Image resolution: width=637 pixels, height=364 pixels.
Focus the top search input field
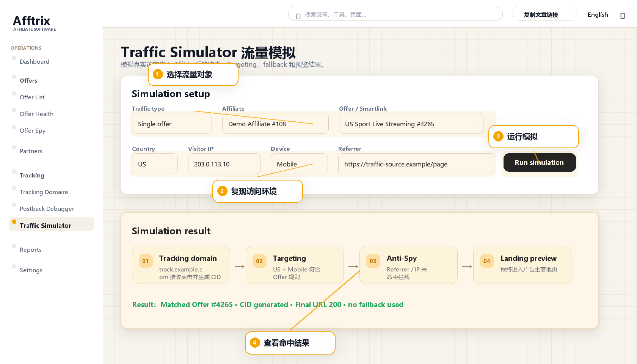coord(395,14)
